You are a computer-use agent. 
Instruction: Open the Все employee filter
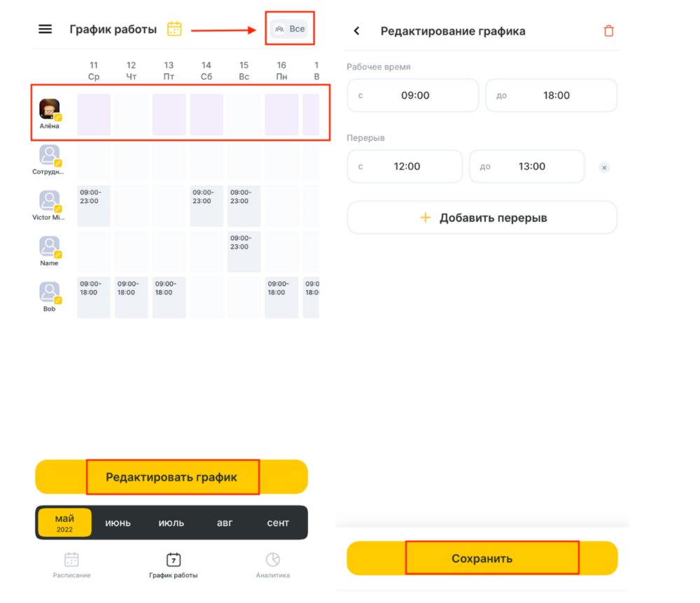click(x=289, y=29)
